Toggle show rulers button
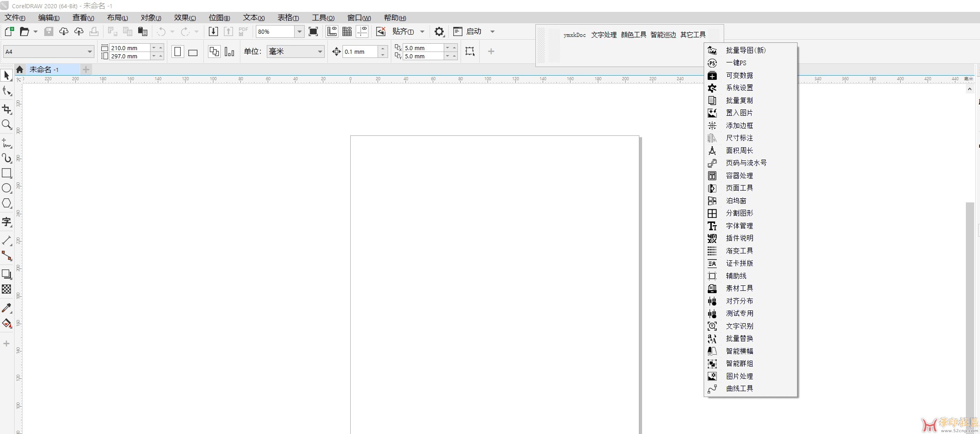980x434 pixels. [x=332, y=31]
